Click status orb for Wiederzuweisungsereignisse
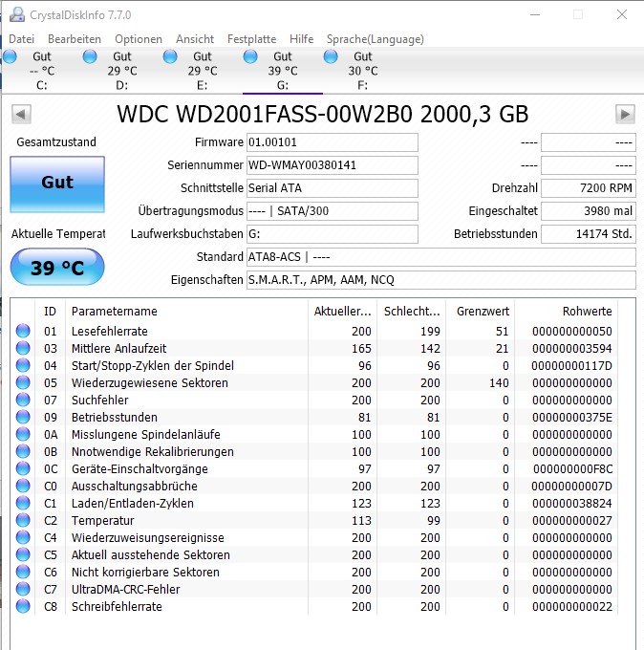Screen dimensions: 644x650 click(23, 537)
